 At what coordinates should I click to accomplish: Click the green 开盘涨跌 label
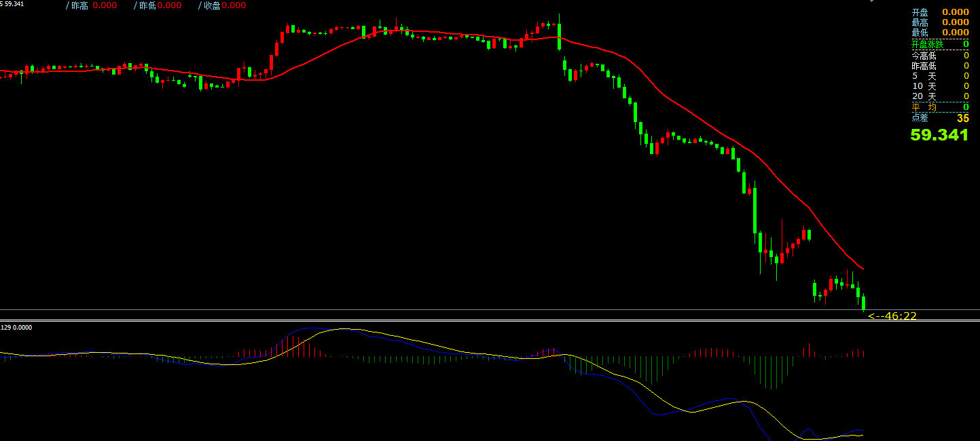pos(927,44)
